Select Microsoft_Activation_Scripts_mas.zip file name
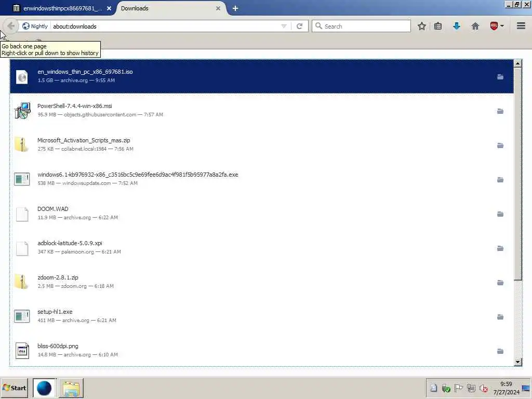The image size is (532, 399). 84,140
